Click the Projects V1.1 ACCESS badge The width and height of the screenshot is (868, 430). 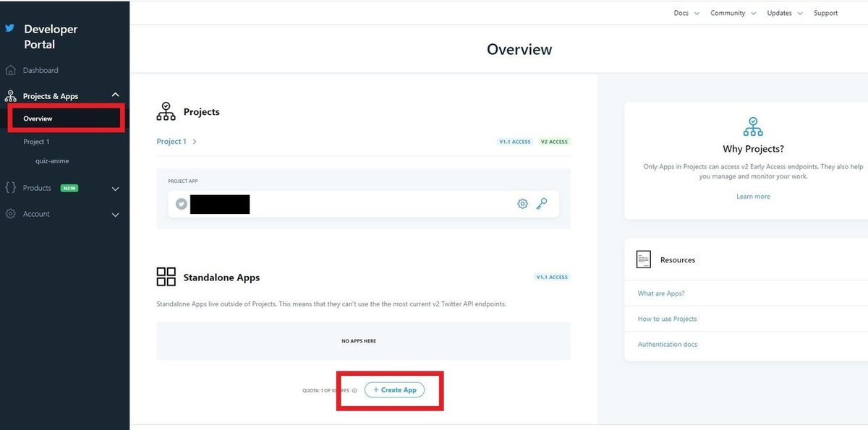(x=514, y=142)
